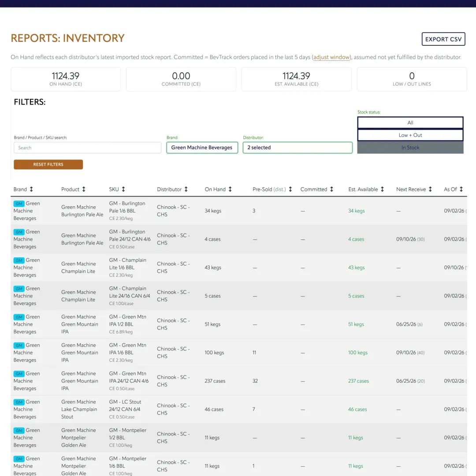Click the GM badge in the Green Mtn IPA 1/6 BBL row
This screenshot has height=476, width=476.
coord(19,346)
